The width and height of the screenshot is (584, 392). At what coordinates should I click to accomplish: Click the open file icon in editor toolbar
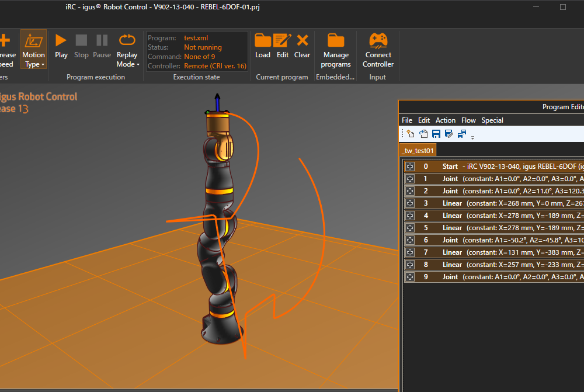point(423,134)
